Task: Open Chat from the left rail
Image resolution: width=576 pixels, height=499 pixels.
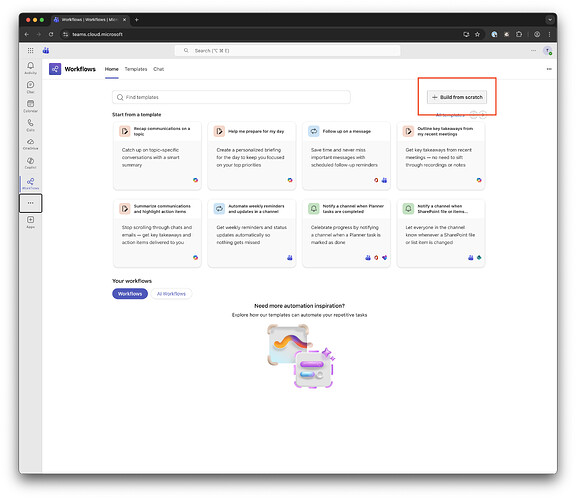Action: pyautogui.click(x=30, y=87)
